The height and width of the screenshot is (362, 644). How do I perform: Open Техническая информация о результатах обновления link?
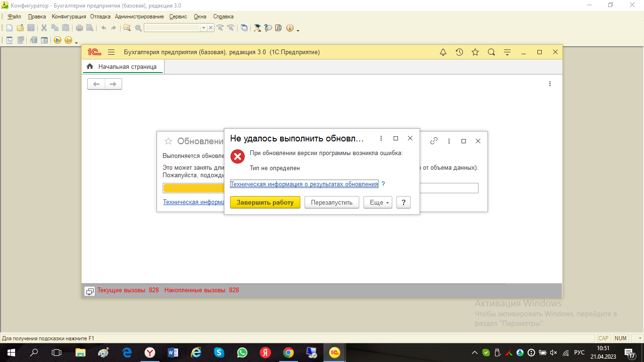(304, 184)
